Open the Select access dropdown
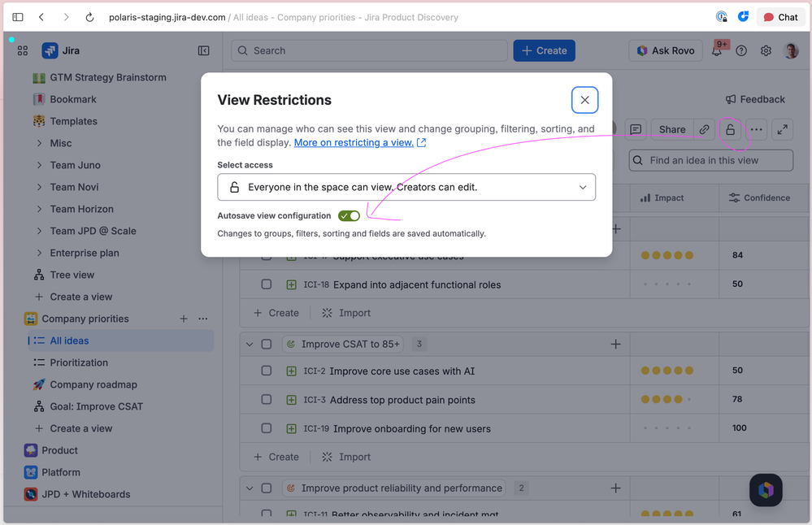This screenshot has height=525, width=812. click(406, 187)
